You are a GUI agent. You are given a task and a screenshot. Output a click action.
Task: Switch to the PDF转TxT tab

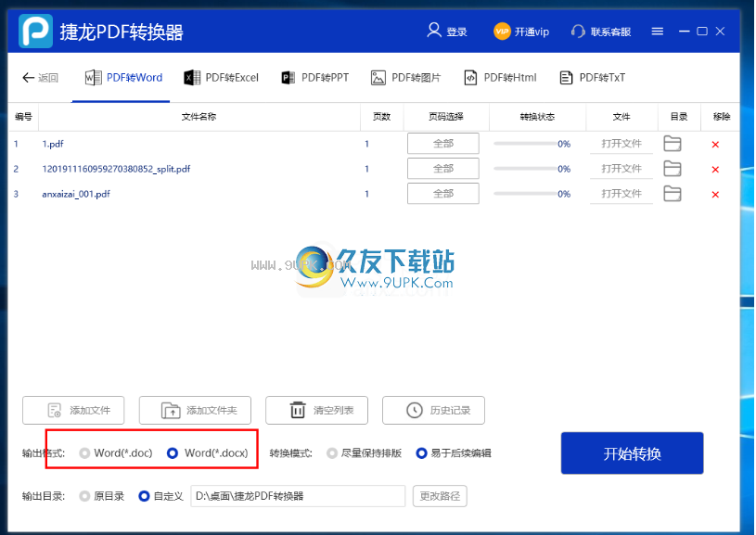click(592, 78)
